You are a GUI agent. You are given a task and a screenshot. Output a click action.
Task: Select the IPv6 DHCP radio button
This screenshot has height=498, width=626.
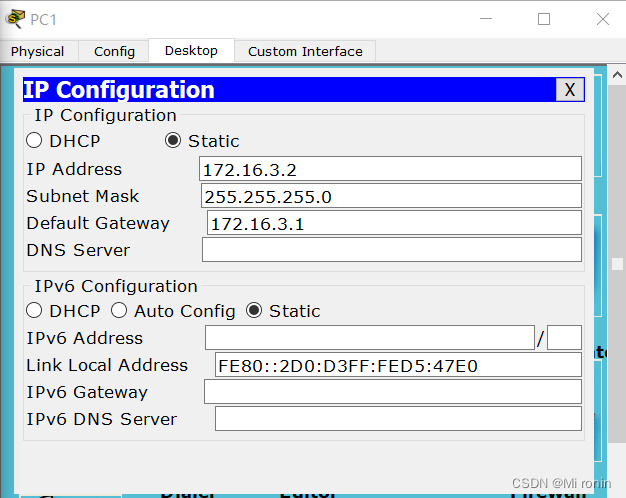click(34, 311)
